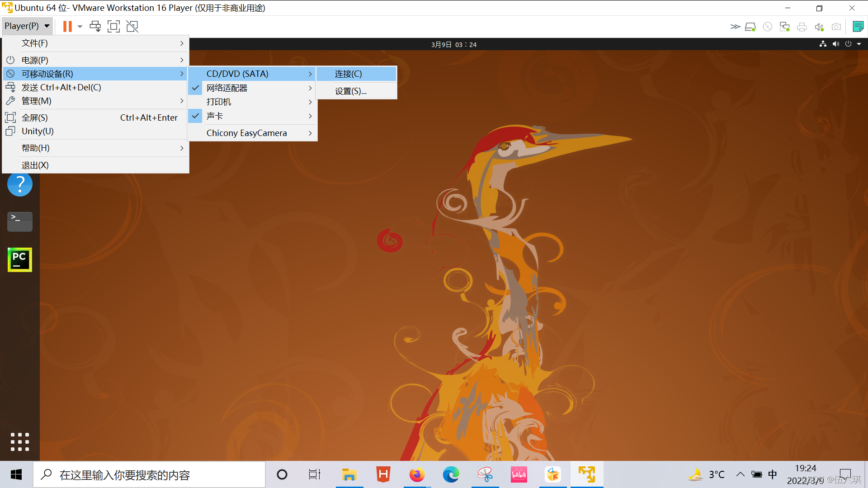The height and width of the screenshot is (488, 868).
Task: Open the HBuilder taskbar icon
Action: click(x=383, y=474)
